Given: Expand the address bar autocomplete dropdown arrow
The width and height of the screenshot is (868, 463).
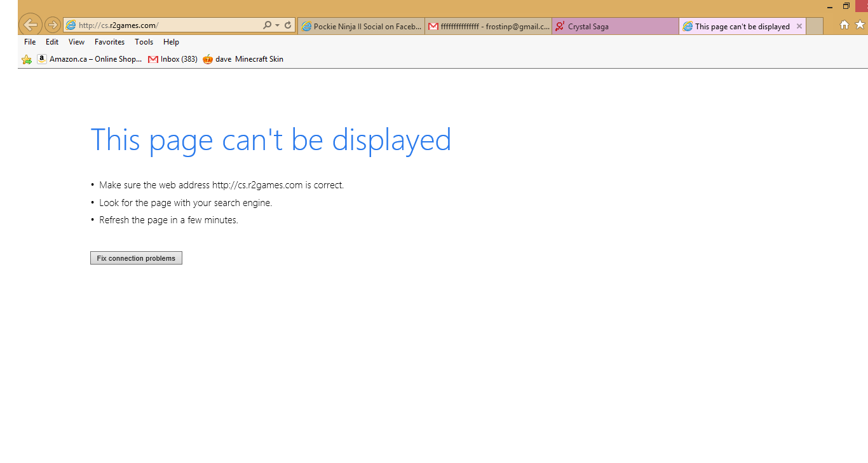Looking at the screenshot, I should (278, 25).
